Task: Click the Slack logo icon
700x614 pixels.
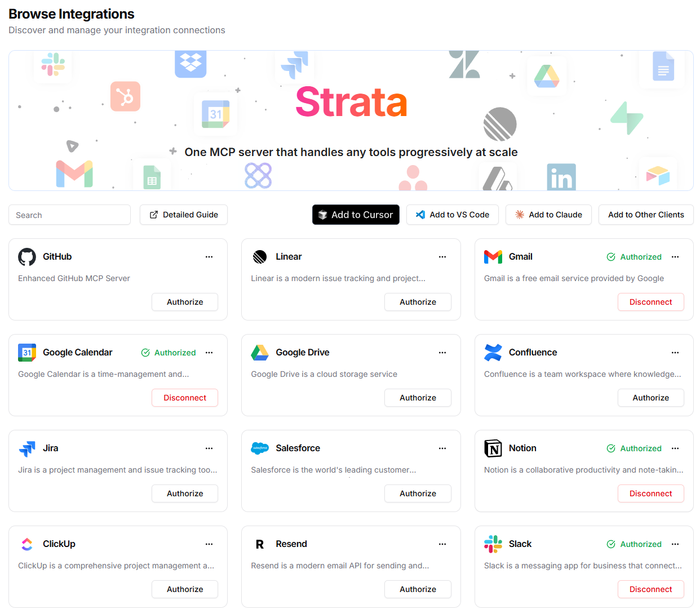Action: pos(493,544)
